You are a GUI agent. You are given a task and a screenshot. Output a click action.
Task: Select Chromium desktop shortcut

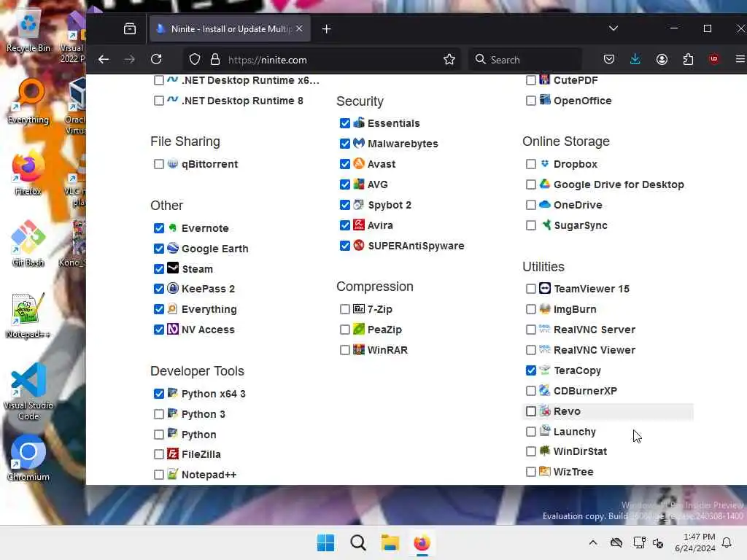(28, 458)
